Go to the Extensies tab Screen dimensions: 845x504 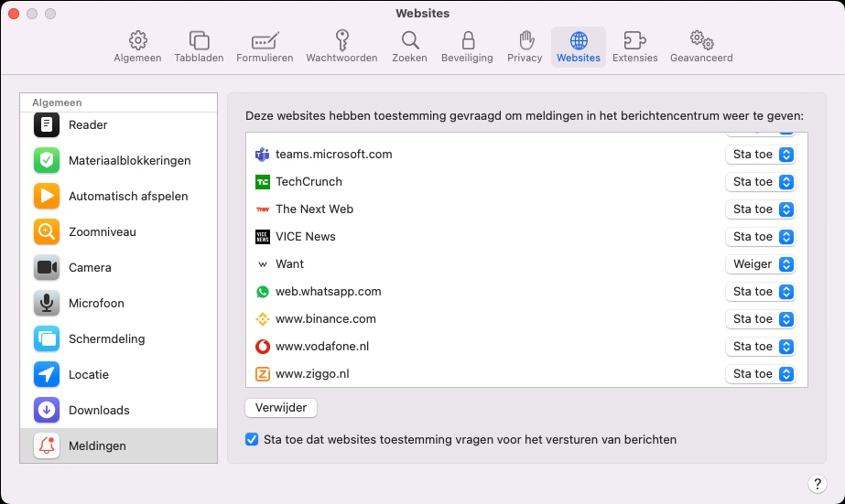634,47
